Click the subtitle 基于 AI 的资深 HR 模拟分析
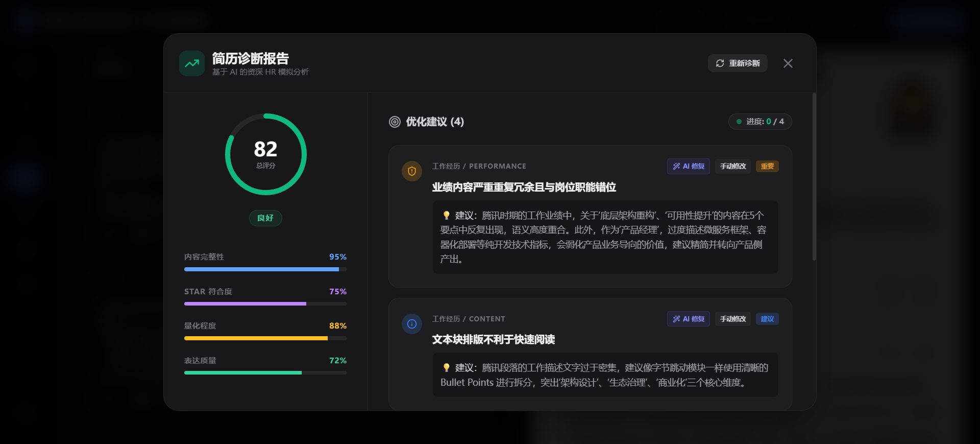The height and width of the screenshot is (444, 980). tap(260, 72)
